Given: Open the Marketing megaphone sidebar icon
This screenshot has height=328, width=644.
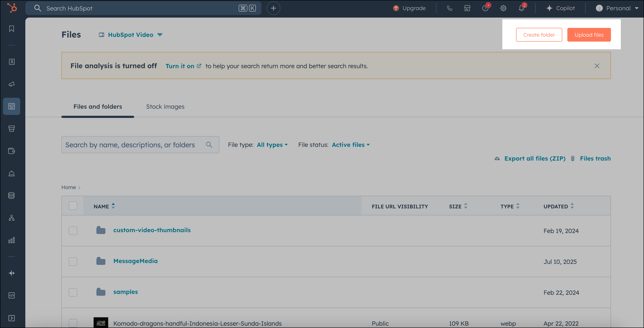Looking at the screenshot, I should (12, 84).
